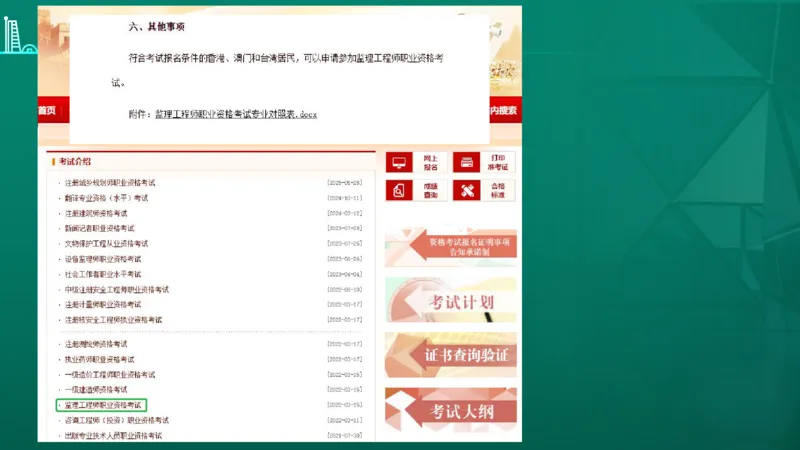
Task: Open 注册计量师职业资格考试 link
Action: tap(103, 305)
